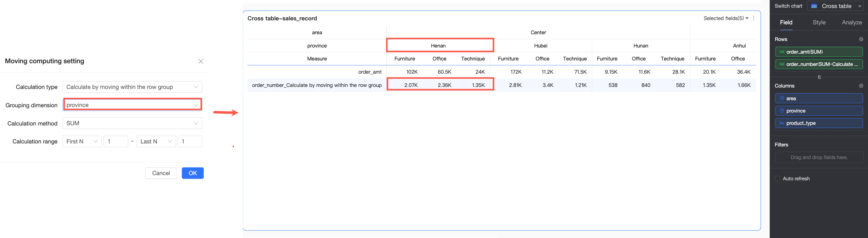Screen dimensions: 868x238
Task: Open the cross table more options menu
Action: pos(754,18)
